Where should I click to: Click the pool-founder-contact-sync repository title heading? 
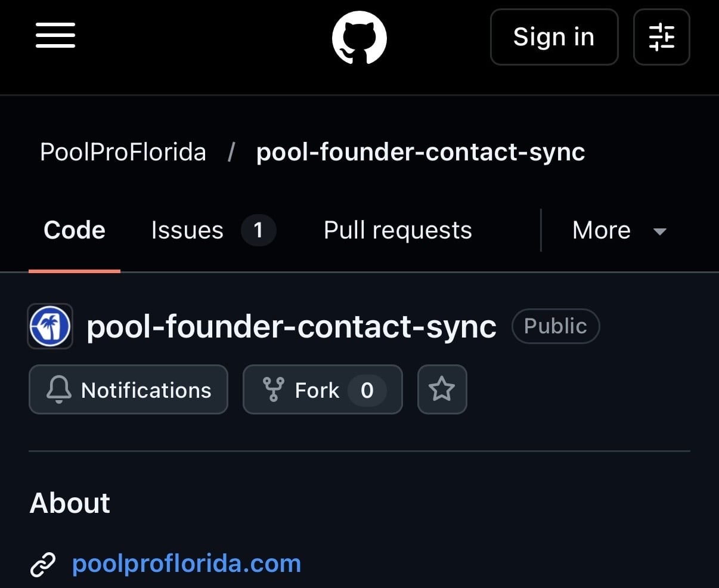[x=292, y=326]
